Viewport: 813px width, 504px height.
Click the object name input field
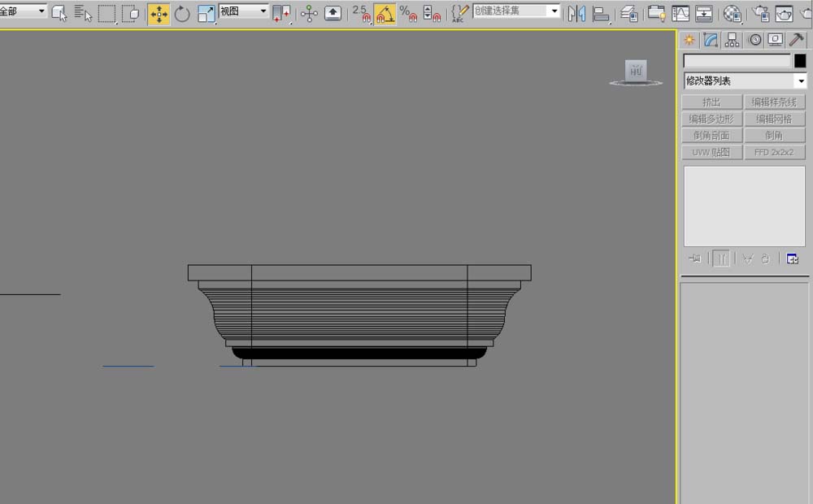pos(737,61)
